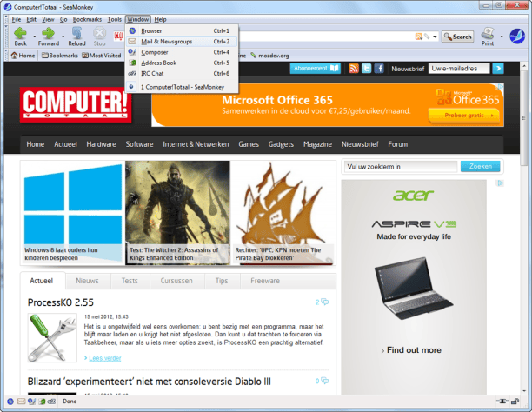Click the security padlock status icon
The image size is (532, 412).
(x=515, y=402)
